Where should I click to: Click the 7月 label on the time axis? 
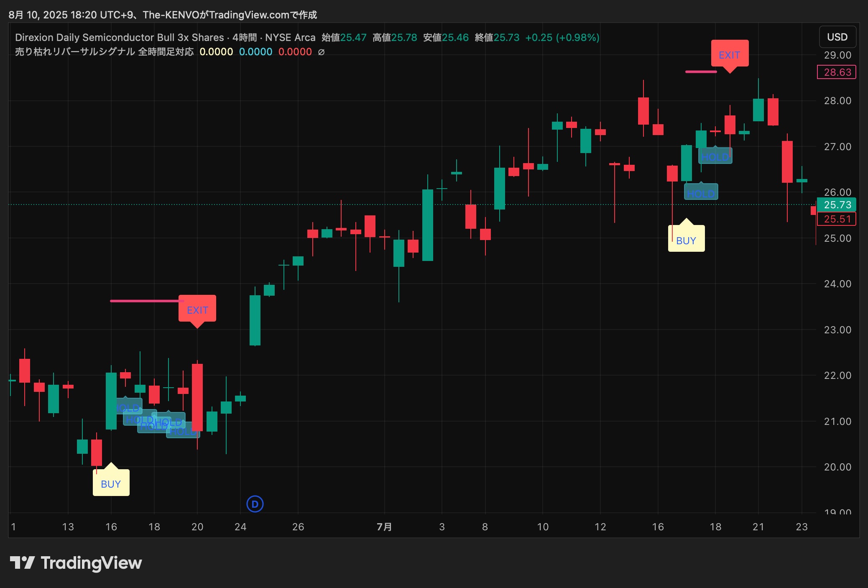384,527
